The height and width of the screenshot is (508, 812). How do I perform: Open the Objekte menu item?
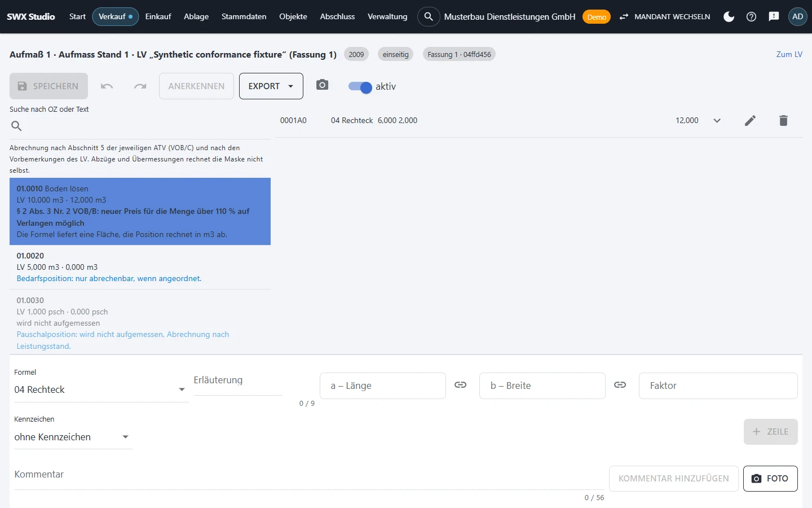coord(293,17)
